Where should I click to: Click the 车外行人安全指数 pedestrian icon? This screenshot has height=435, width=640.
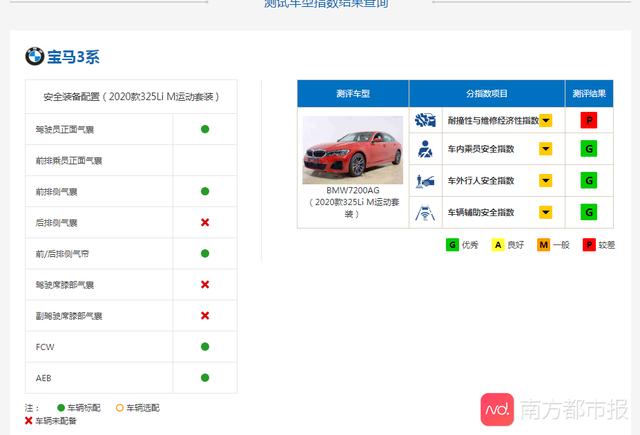[425, 182]
